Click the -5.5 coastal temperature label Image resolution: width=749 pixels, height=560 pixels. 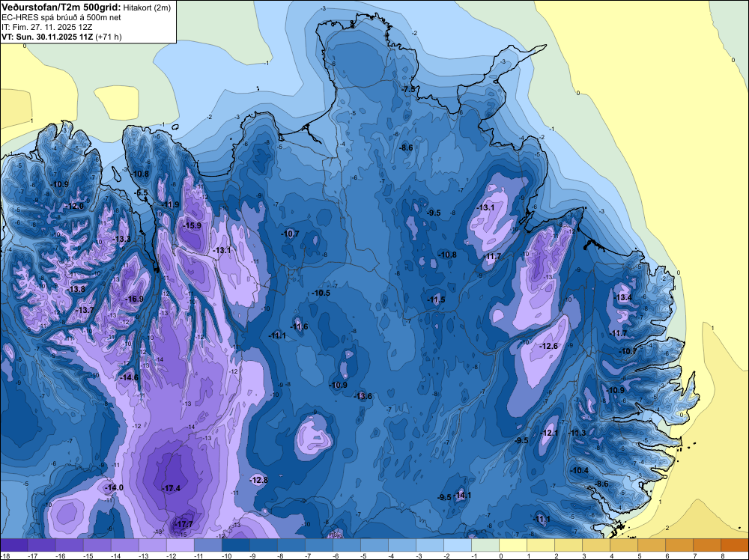click(x=142, y=193)
